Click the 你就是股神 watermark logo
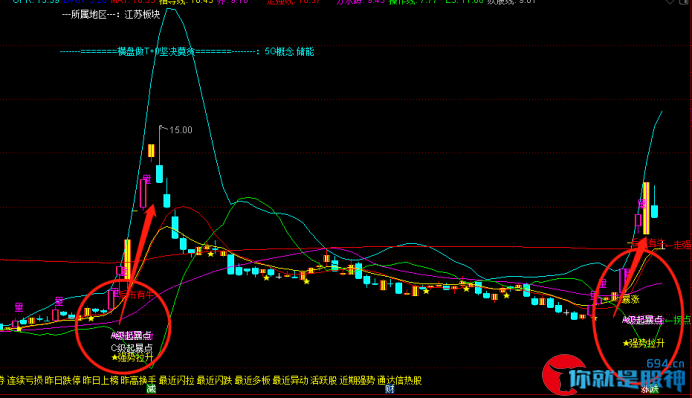 pos(613,375)
